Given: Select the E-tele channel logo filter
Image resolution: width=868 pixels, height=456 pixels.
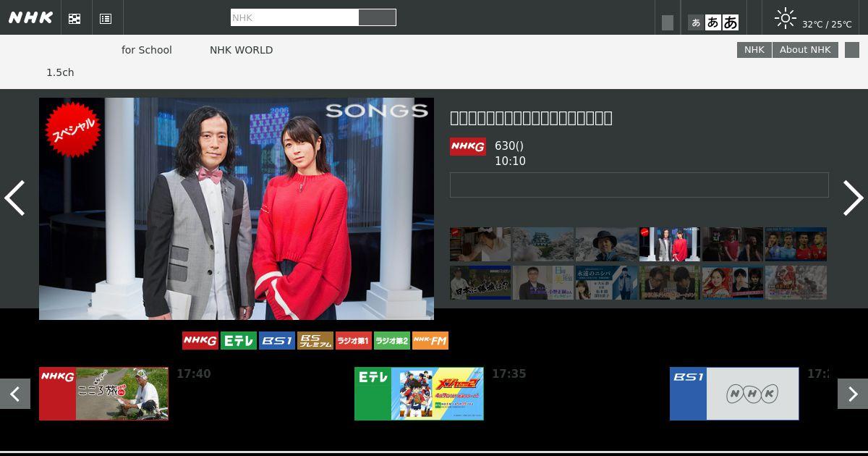Looking at the screenshot, I should pos(239,340).
